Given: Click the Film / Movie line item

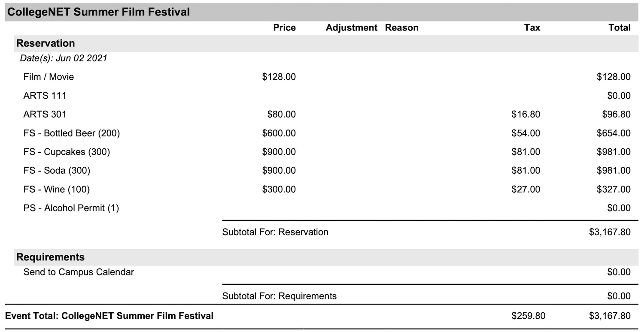Looking at the screenshot, I should click(49, 77).
